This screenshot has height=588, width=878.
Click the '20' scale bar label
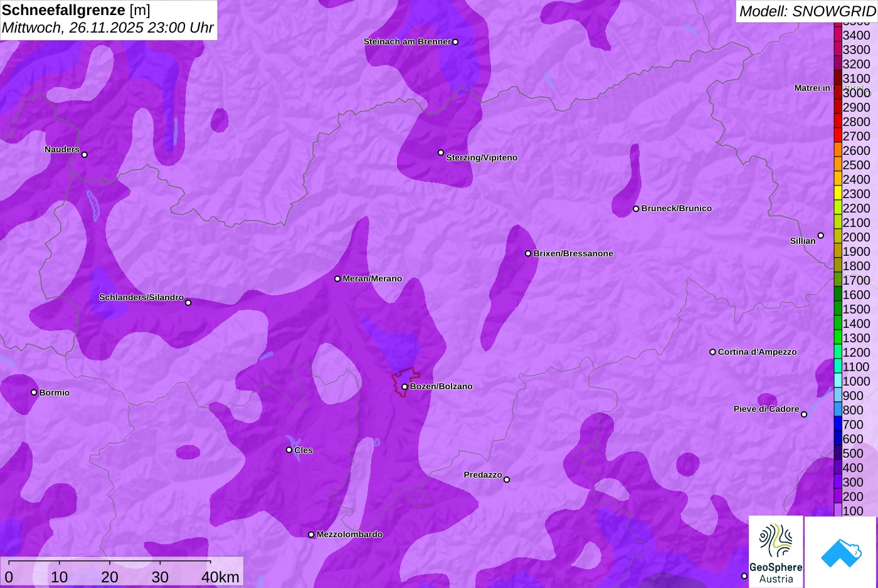pos(110,577)
